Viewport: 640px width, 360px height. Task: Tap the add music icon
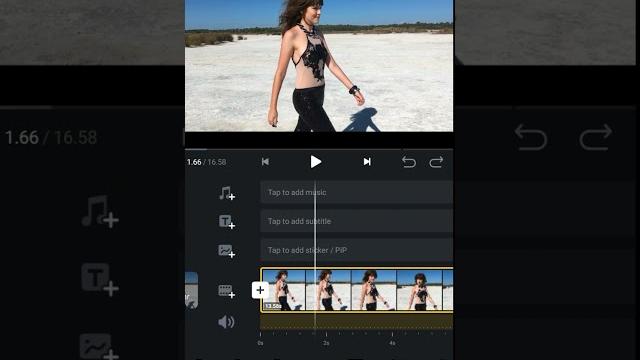227,193
